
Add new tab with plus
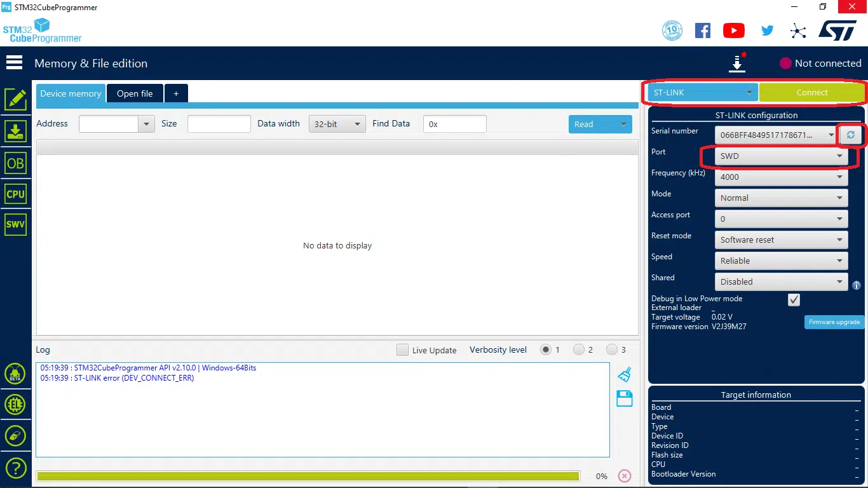(x=176, y=93)
